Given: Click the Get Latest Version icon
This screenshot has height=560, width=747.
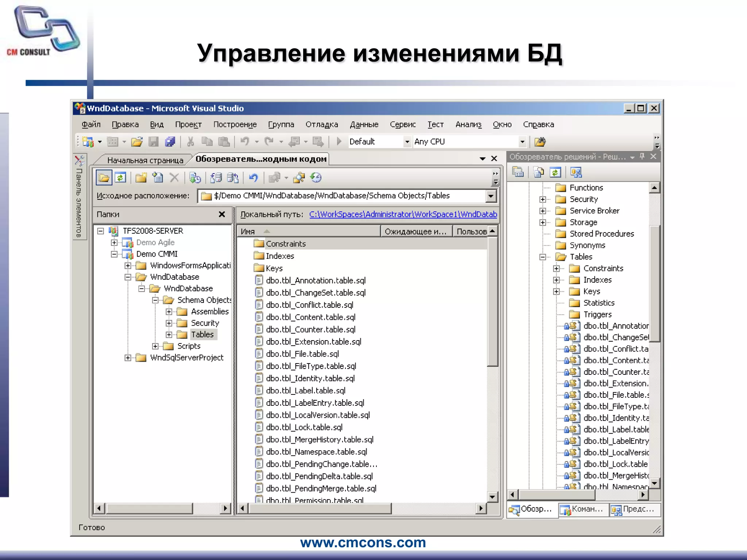Looking at the screenshot, I should point(195,178).
